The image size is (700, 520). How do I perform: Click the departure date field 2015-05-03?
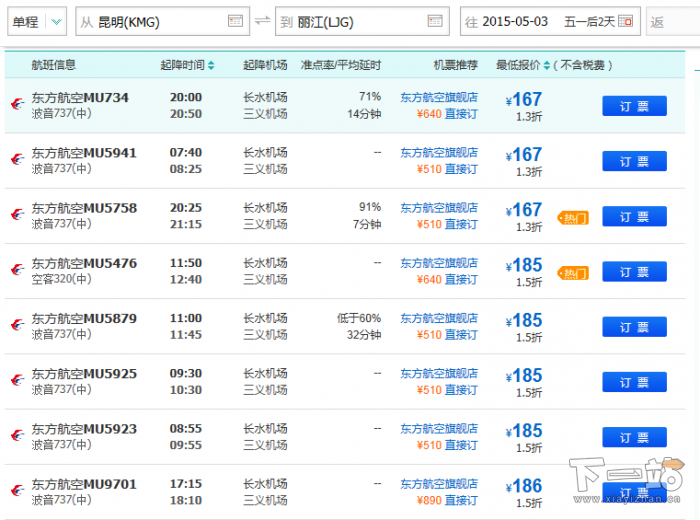550,21
